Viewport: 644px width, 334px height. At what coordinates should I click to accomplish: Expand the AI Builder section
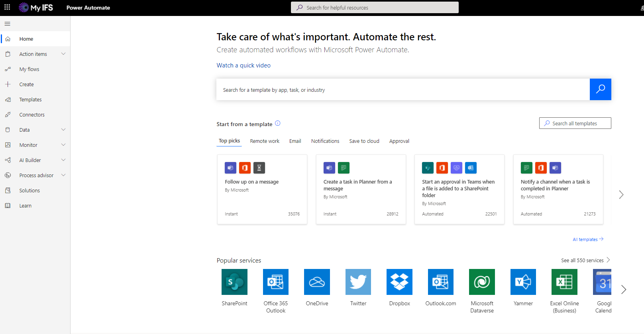(63, 160)
